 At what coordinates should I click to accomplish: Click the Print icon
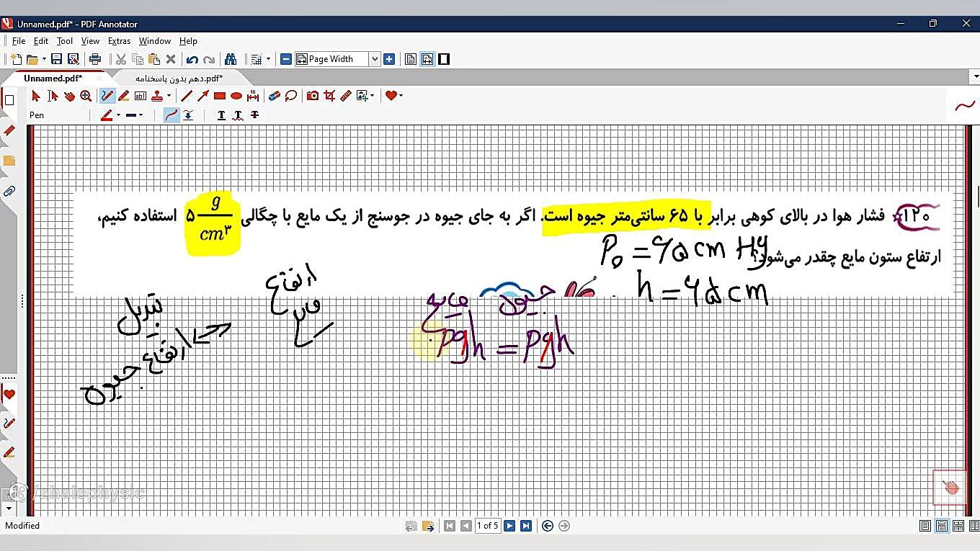[x=94, y=59]
